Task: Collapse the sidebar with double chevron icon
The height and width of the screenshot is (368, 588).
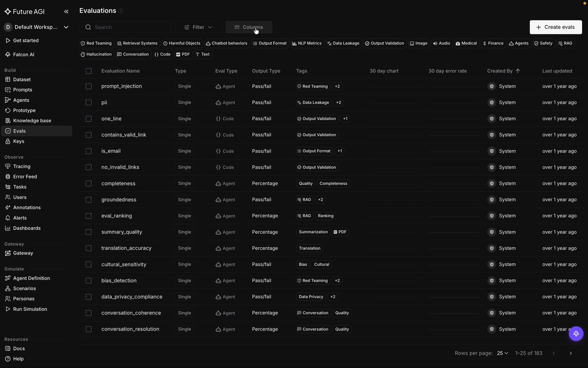Action: (66, 11)
